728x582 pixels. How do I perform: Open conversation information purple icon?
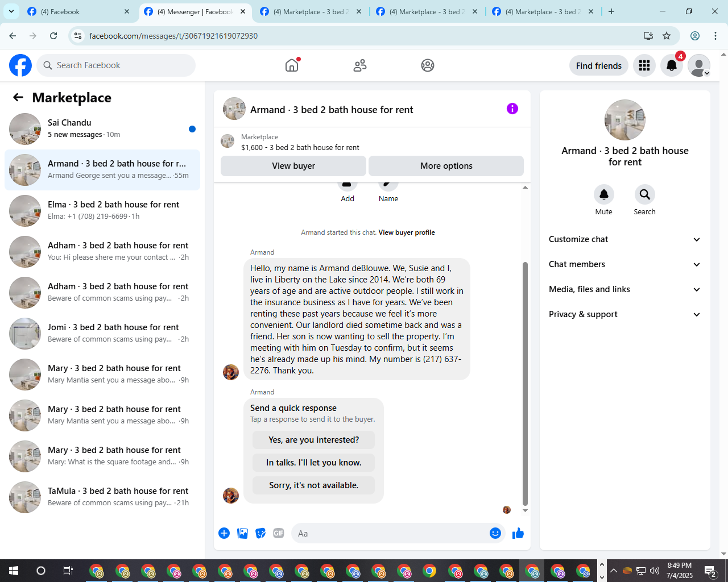click(512, 109)
